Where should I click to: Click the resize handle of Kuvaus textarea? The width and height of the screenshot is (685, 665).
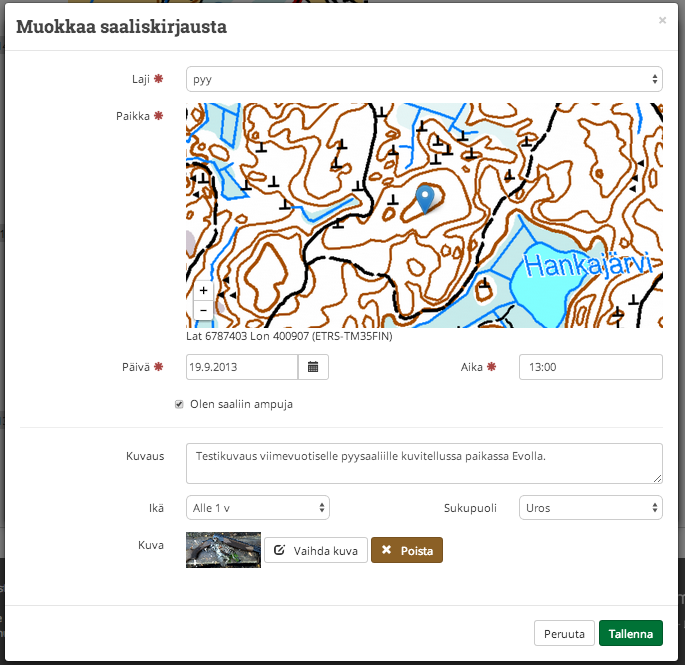tap(657, 478)
